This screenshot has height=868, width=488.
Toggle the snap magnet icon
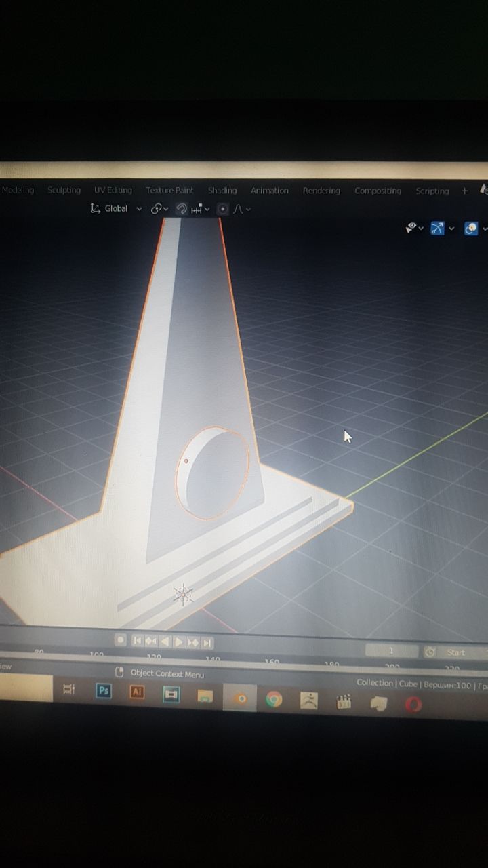coord(181,209)
